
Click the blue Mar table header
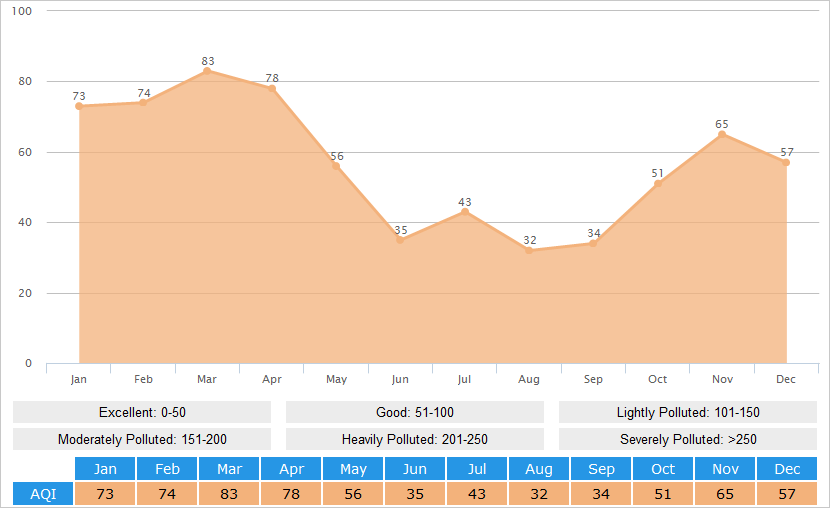229,469
